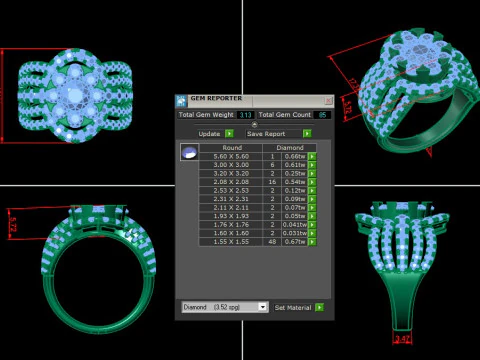Click the 0.66tw weight cell

(295, 156)
